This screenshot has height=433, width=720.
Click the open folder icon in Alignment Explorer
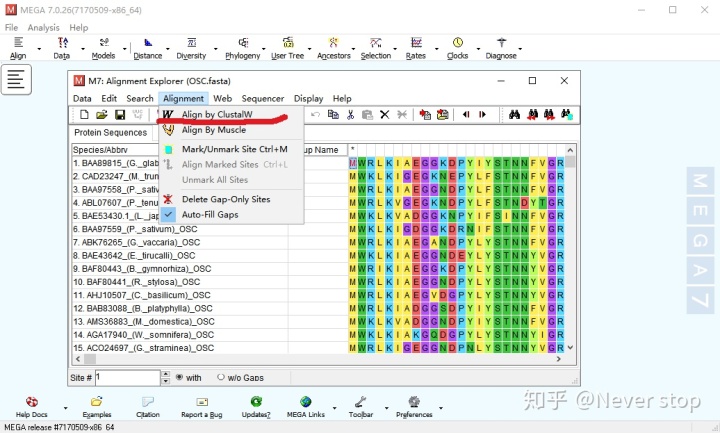(x=101, y=114)
